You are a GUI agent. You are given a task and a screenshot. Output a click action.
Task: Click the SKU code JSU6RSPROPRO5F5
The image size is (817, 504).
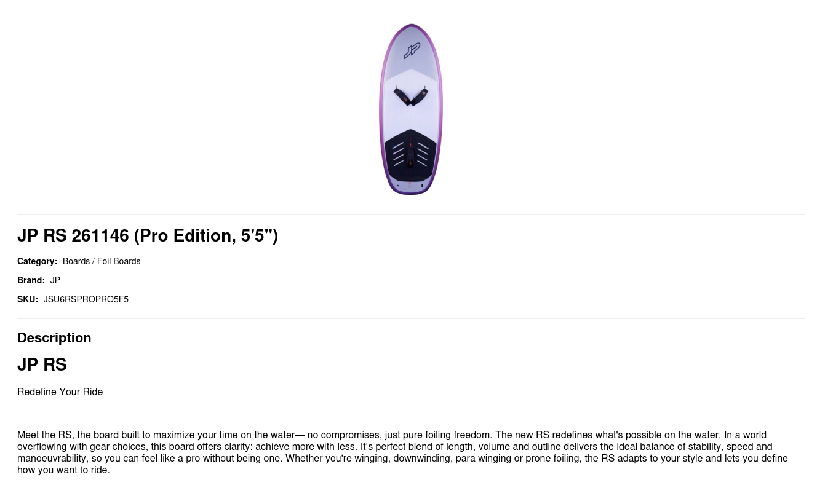coord(86,299)
